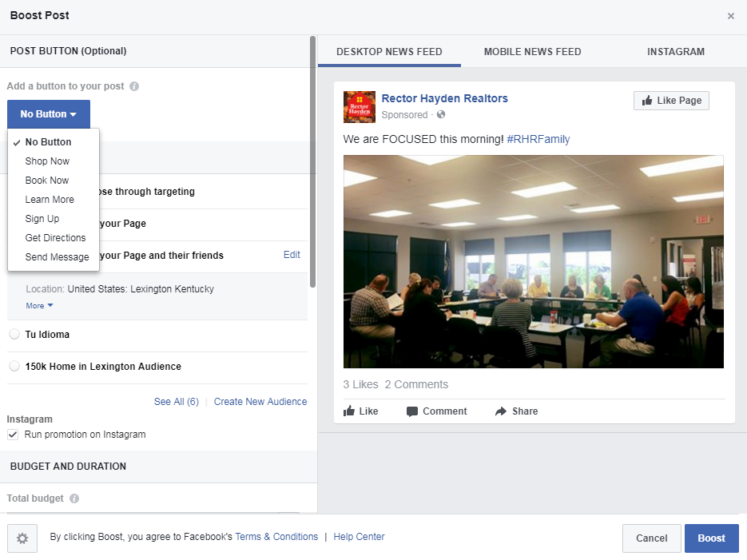The width and height of the screenshot is (747, 560).
Task: Toggle the No Button dropdown
Action: tap(49, 113)
